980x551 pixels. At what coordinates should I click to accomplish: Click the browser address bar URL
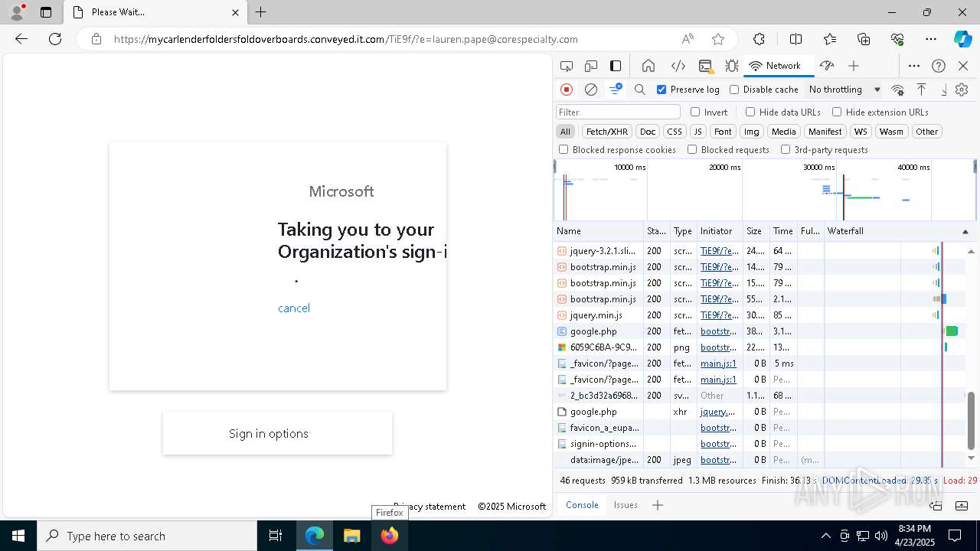pyautogui.click(x=346, y=39)
